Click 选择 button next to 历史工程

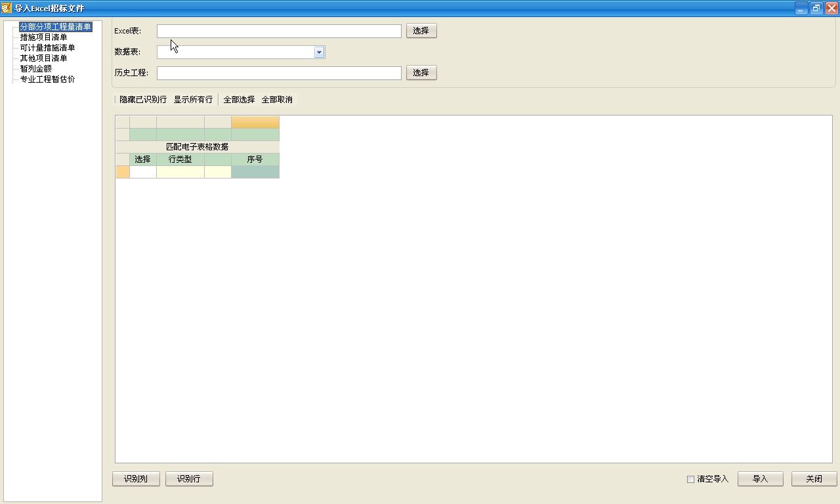point(421,73)
